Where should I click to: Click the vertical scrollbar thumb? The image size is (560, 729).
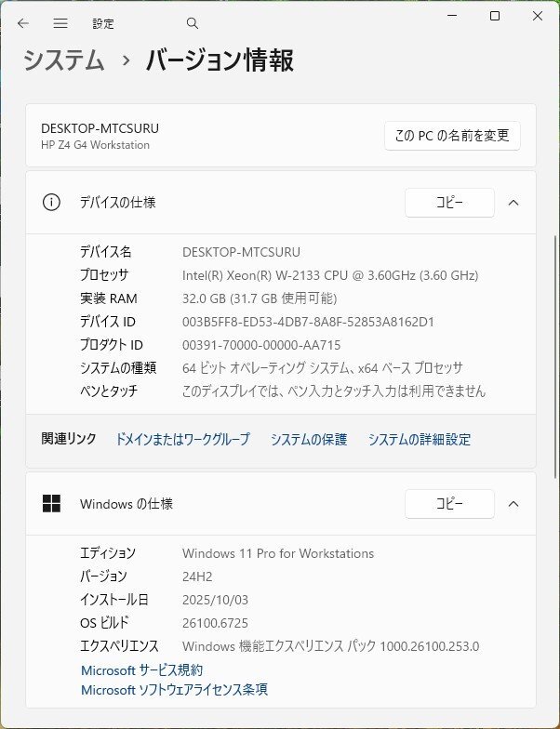556,357
